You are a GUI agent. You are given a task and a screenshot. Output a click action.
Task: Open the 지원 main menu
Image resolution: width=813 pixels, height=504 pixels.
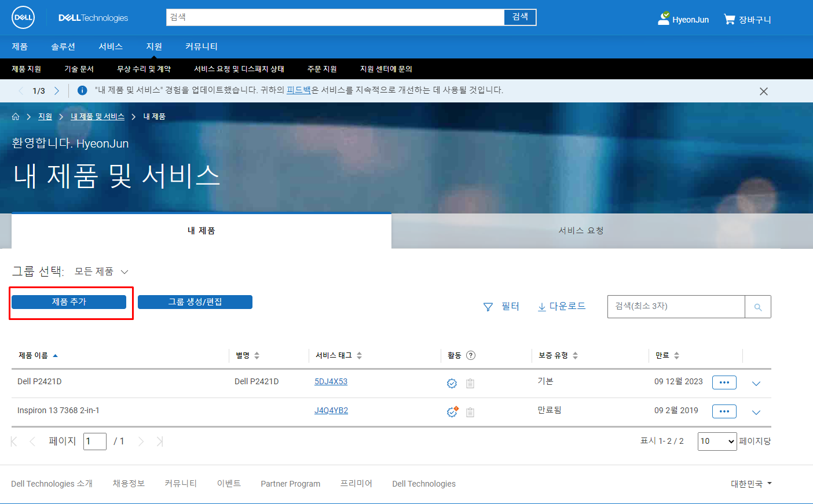click(x=154, y=46)
